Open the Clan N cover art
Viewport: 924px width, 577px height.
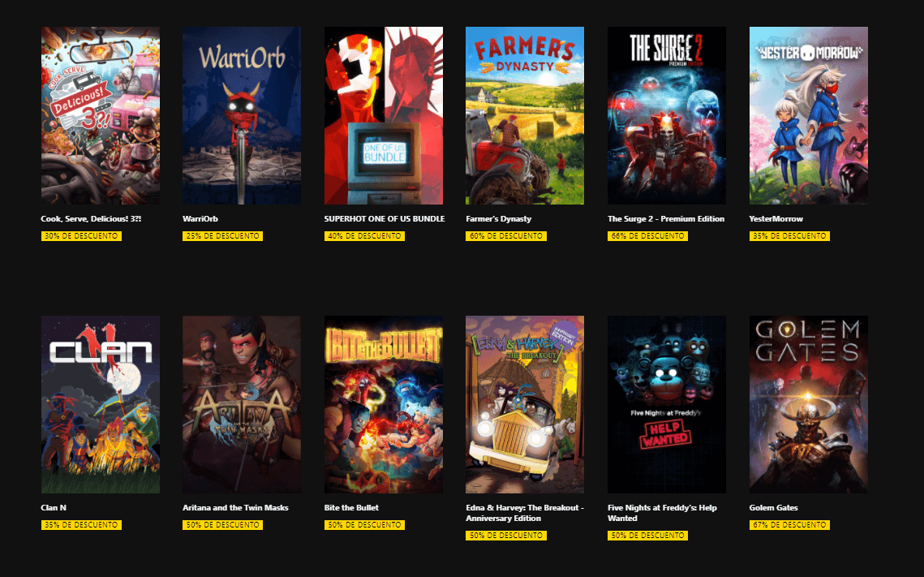(100, 404)
